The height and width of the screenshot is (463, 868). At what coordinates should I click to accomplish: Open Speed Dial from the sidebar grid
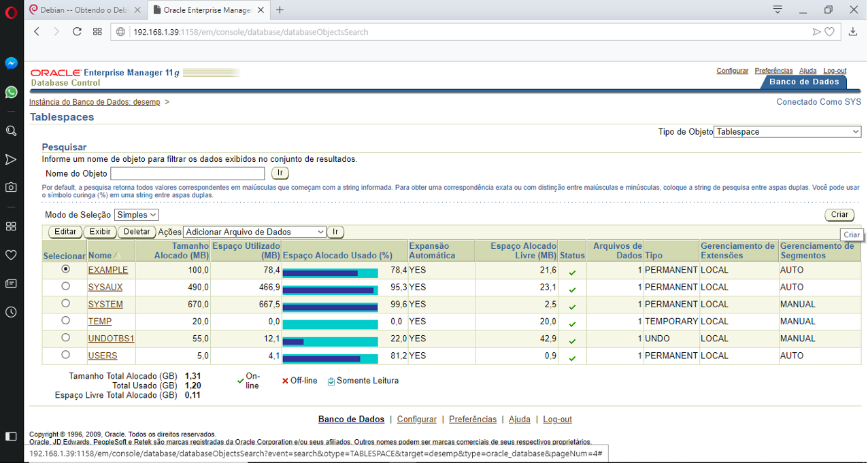click(11, 226)
